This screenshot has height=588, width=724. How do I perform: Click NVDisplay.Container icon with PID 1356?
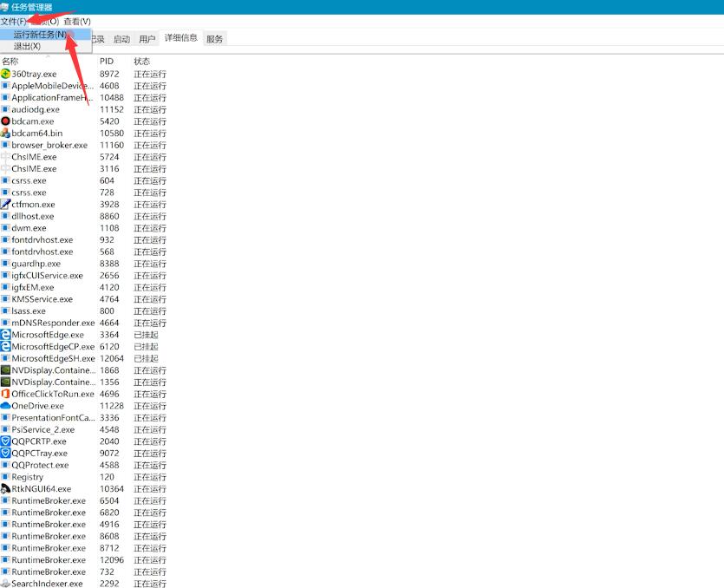[x=5, y=382]
